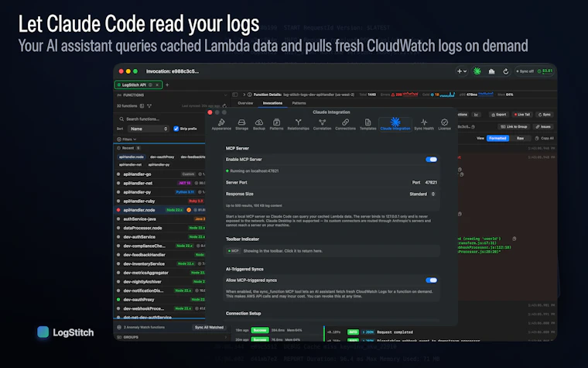Click the info icon before Function Details
The image size is (588, 368).
pos(249,95)
